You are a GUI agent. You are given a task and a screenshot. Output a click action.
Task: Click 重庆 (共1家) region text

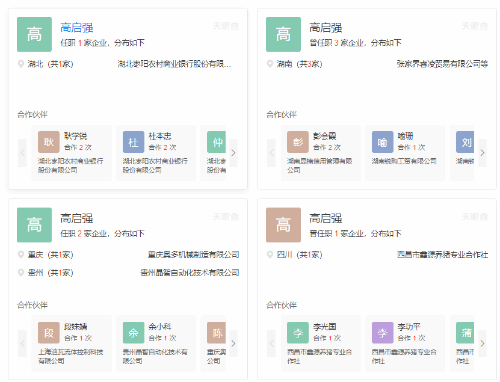point(50,255)
